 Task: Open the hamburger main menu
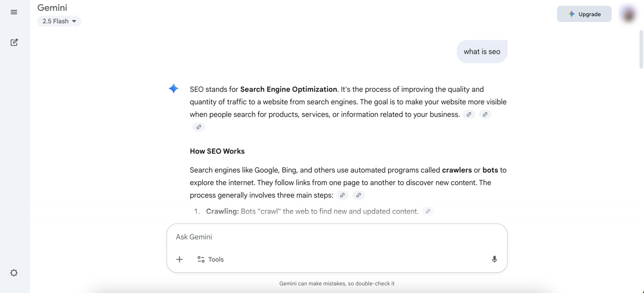pos(14,12)
